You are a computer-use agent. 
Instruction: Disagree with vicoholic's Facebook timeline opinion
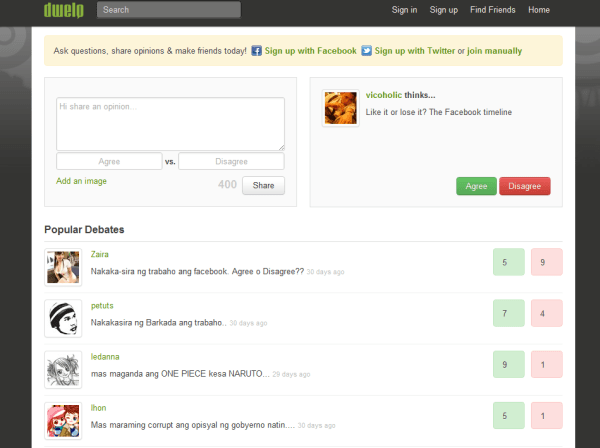click(x=525, y=186)
